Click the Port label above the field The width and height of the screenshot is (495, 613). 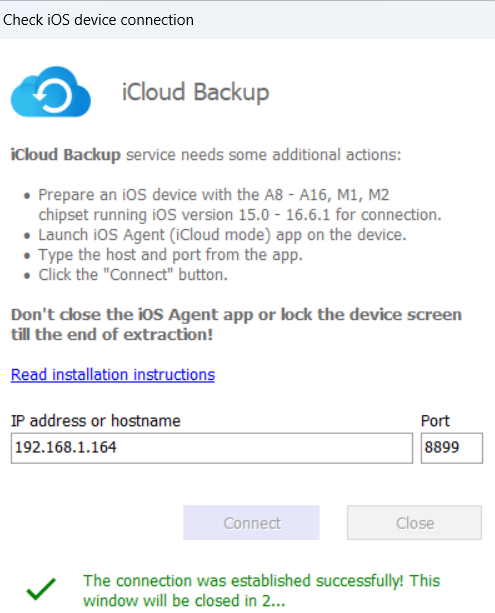point(435,421)
